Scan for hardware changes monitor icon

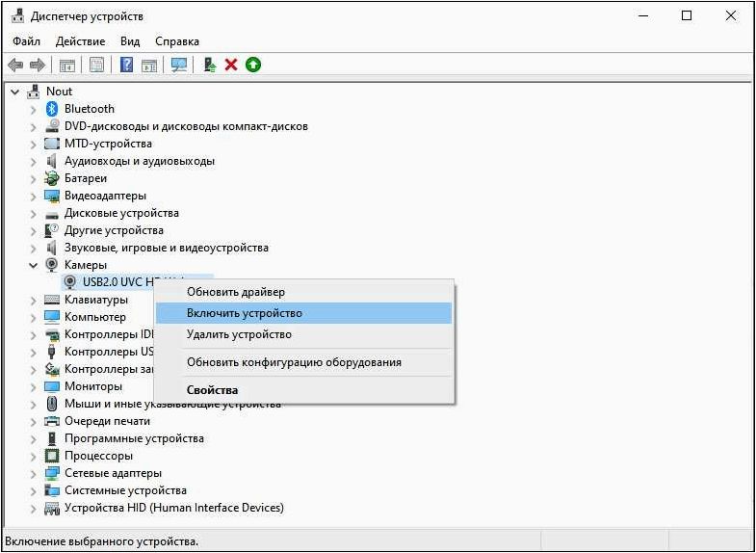[179, 65]
